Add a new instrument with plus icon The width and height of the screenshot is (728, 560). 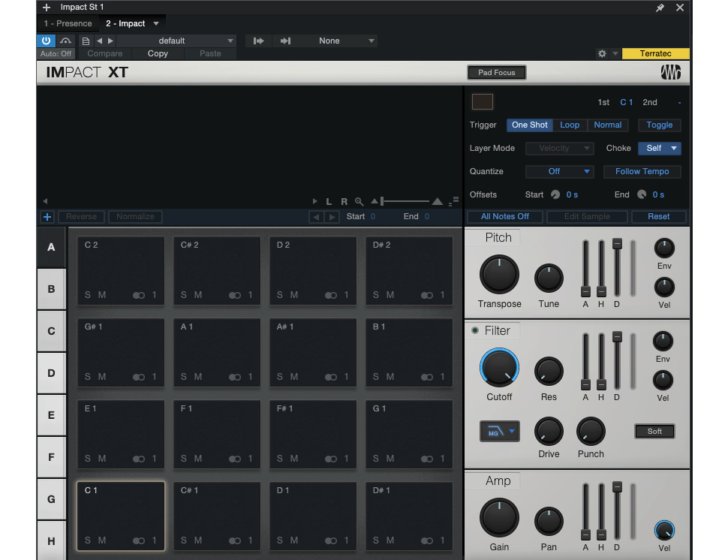[x=47, y=8]
